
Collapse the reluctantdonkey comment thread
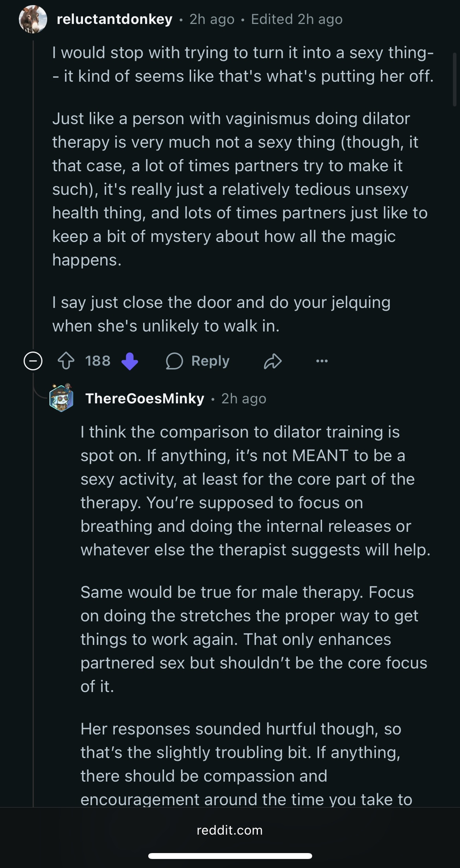tap(33, 361)
